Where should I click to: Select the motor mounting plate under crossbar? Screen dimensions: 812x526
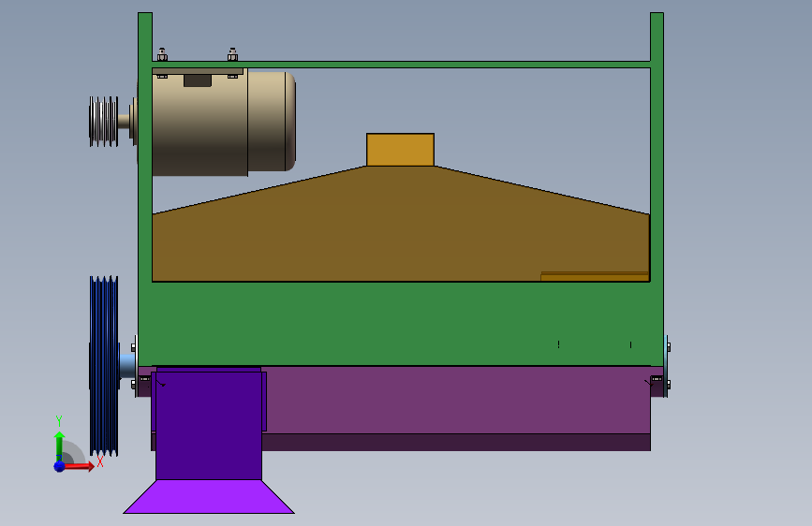click(x=198, y=71)
